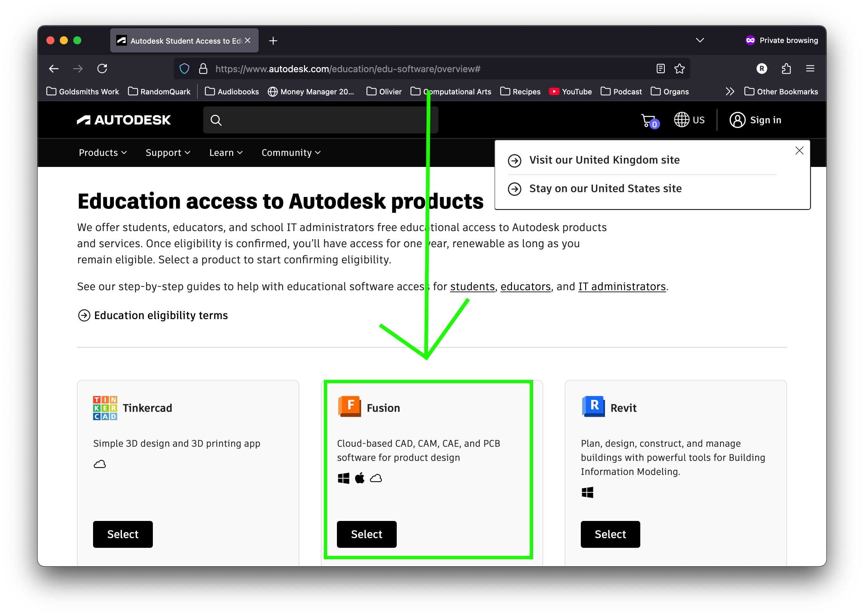Click the Revit product icon
This screenshot has width=864, height=616.
tap(593, 406)
